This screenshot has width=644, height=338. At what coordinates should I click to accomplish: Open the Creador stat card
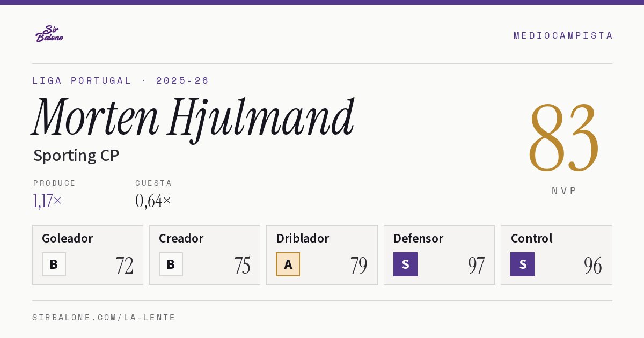(x=204, y=255)
